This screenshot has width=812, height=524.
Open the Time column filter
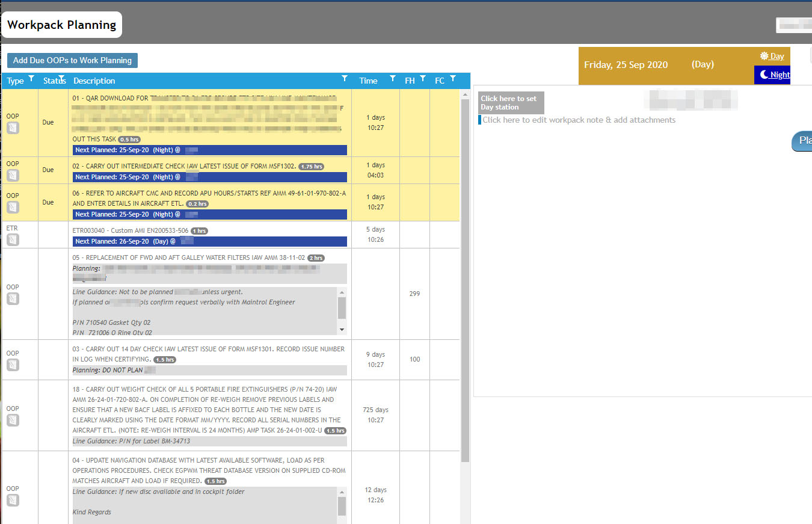click(x=393, y=79)
